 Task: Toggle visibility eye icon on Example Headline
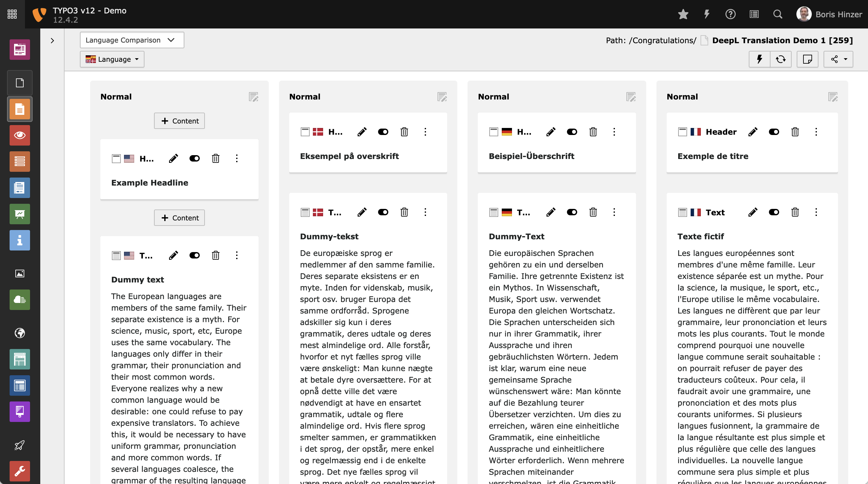coord(194,157)
